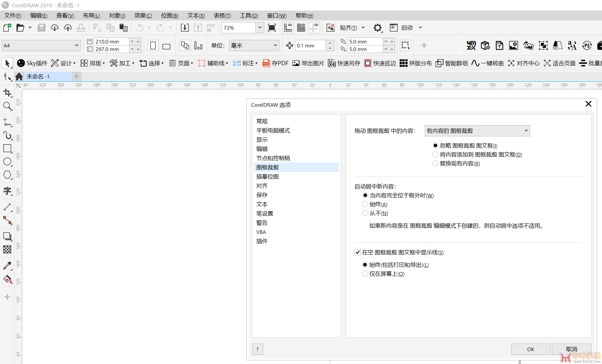Expand the 启动 launcher dropdown
The width and height of the screenshot is (602, 364).
pos(420,28)
